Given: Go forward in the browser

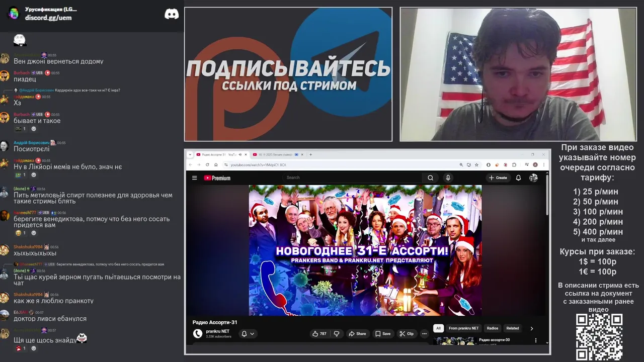Looking at the screenshot, I should pyautogui.click(x=199, y=164).
